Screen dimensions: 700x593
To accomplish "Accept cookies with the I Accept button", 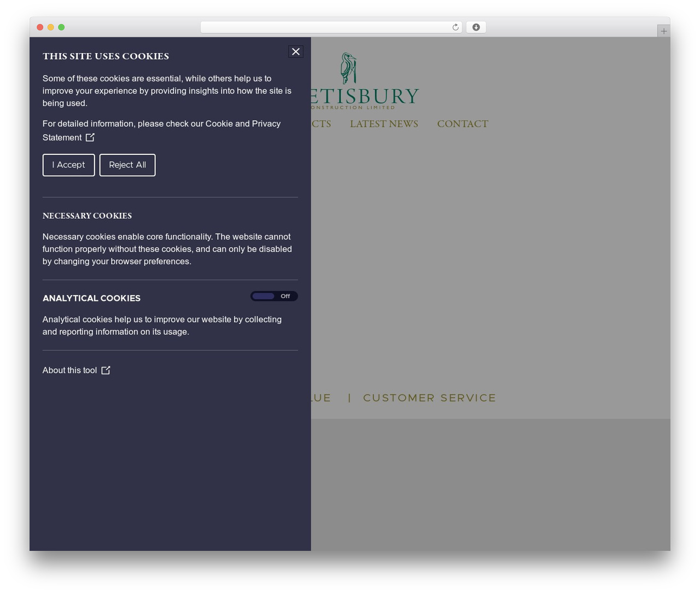I will tap(69, 165).
